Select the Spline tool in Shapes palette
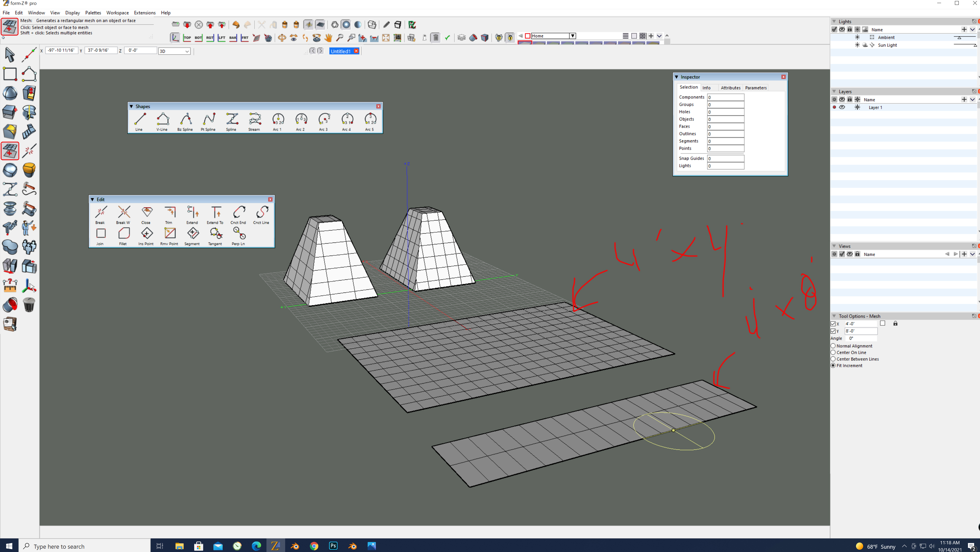 [232, 122]
